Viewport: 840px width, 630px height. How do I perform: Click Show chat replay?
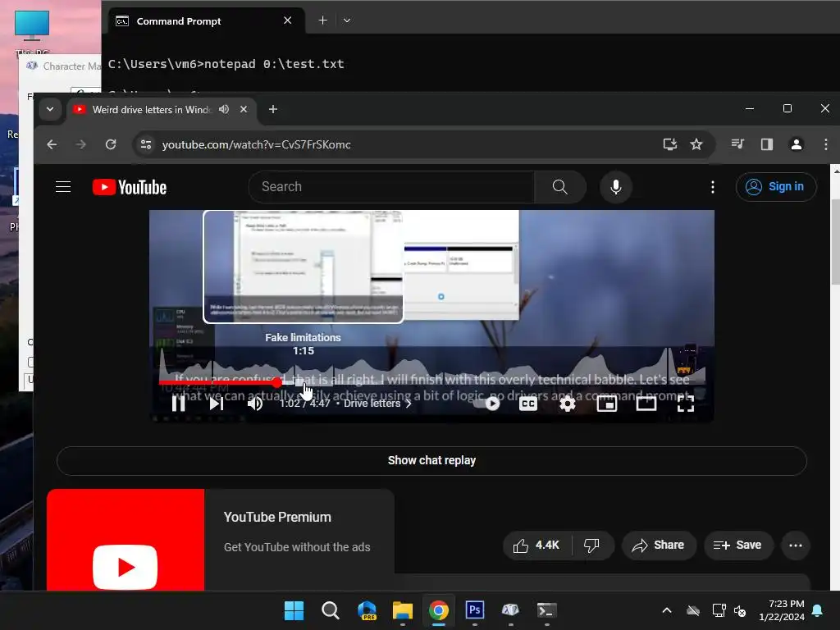431,461
